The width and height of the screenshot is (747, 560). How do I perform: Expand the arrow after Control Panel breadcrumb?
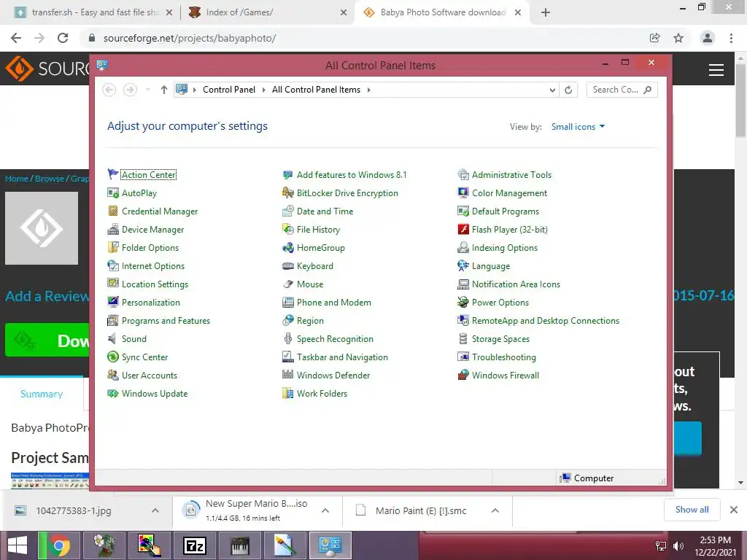pyautogui.click(x=263, y=90)
